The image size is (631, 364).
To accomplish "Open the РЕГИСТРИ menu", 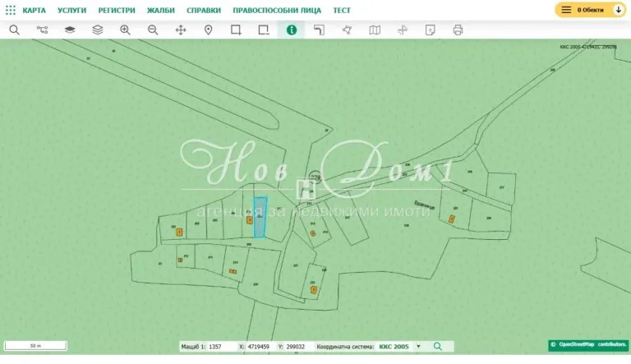I will point(117,10).
